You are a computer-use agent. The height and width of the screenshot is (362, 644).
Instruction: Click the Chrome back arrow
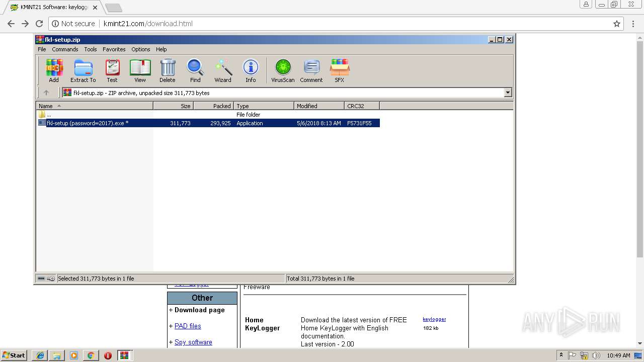(x=11, y=24)
